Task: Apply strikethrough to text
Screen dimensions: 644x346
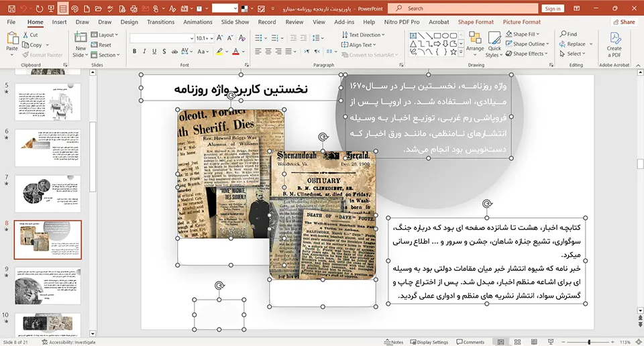Action: pos(174,52)
